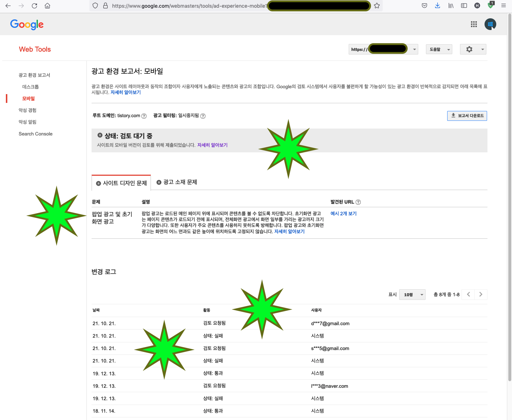Click the Google logo
The image size is (512, 420).
(x=27, y=25)
